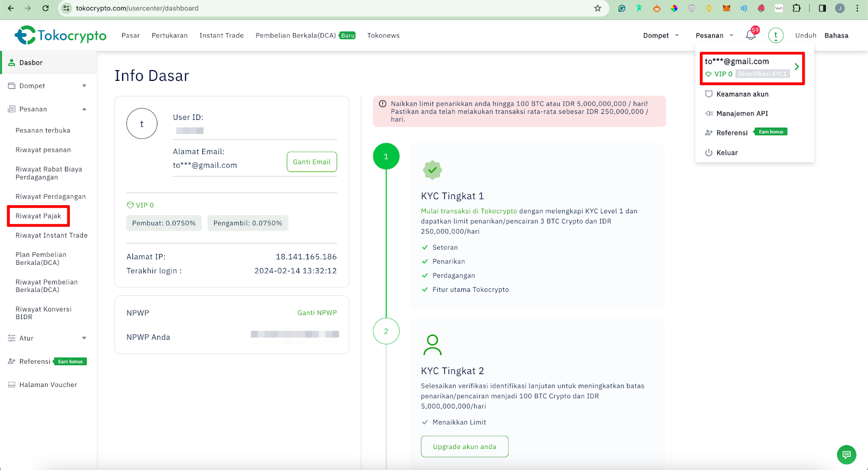This screenshot has height=470, width=868.
Task: Click Unduh in the header
Action: click(806, 35)
